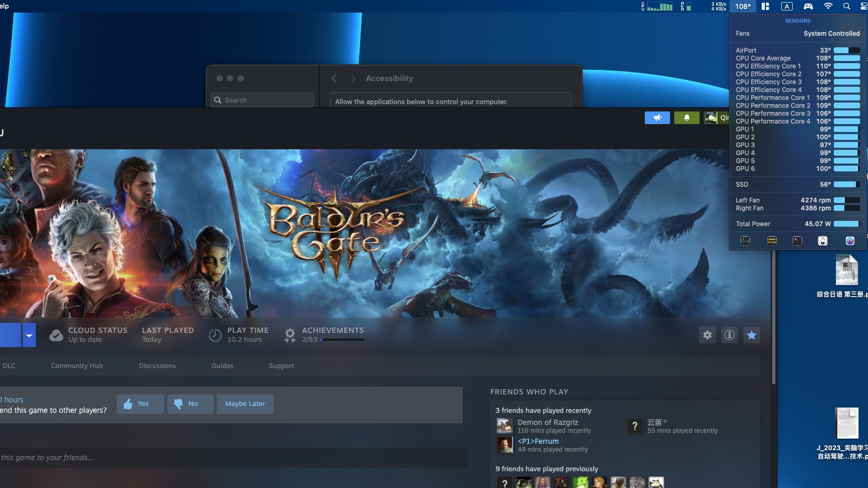Click the 108° temperature menu bar item
868x488 pixels.
(x=743, y=6)
